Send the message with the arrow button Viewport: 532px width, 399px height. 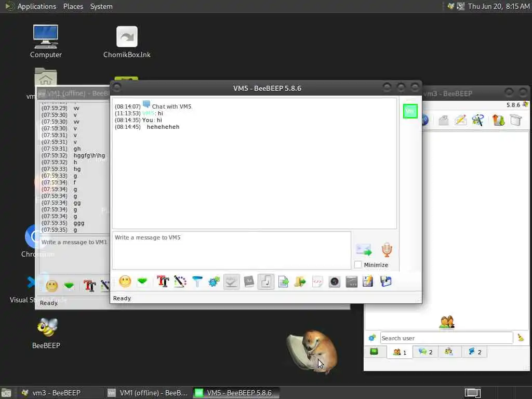point(364,250)
